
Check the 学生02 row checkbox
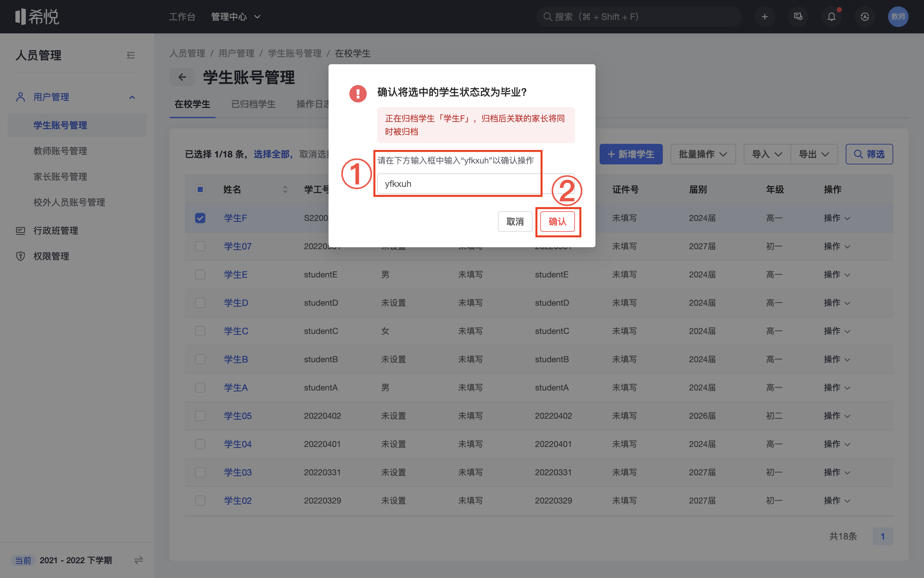200,501
